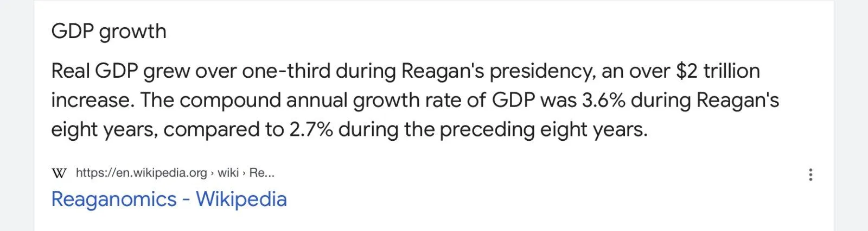This screenshot has width=868, height=231.
Task: Click the phrase "preceding eight years"
Action: coord(543,129)
